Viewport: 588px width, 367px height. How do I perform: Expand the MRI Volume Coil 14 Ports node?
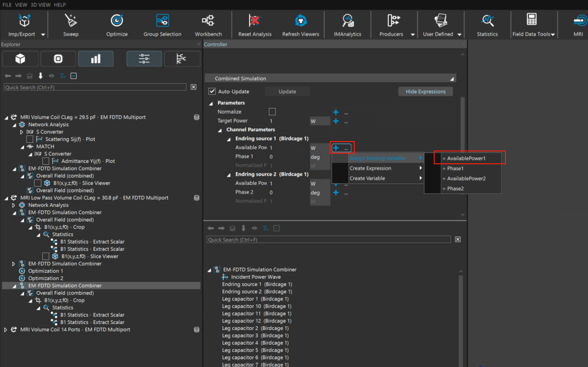pos(6,330)
